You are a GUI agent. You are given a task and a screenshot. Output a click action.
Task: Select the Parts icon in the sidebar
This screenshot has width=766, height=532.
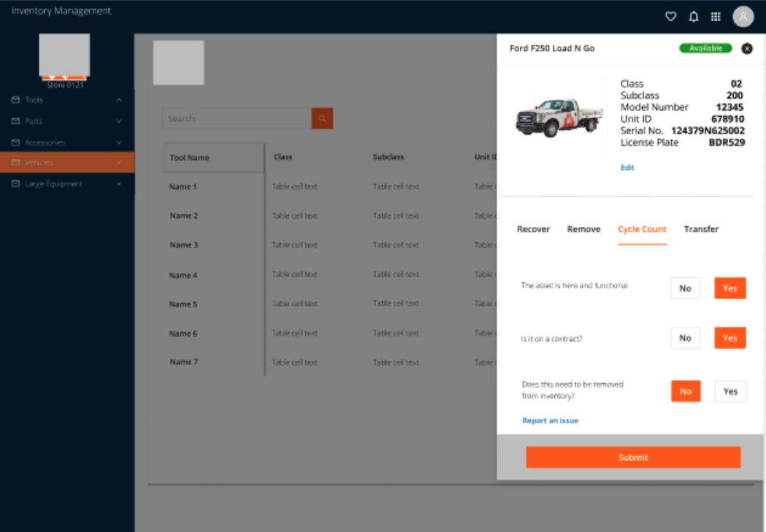(x=16, y=121)
